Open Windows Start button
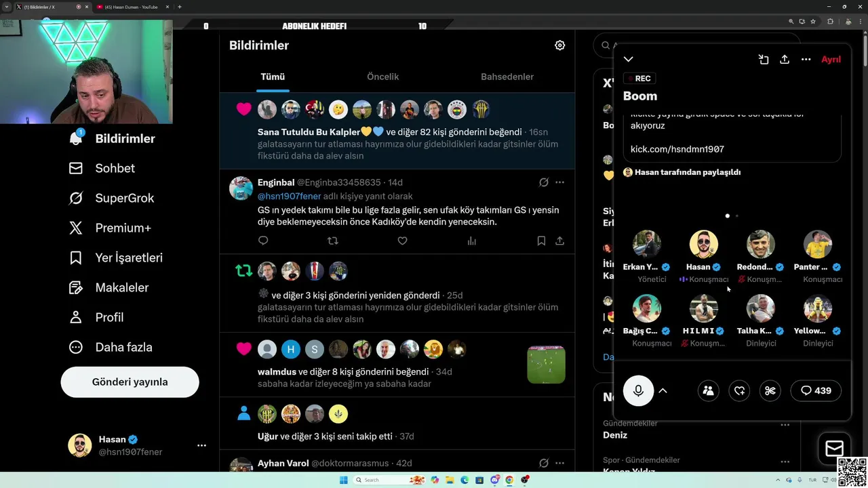The height and width of the screenshot is (488, 868). tap(343, 480)
